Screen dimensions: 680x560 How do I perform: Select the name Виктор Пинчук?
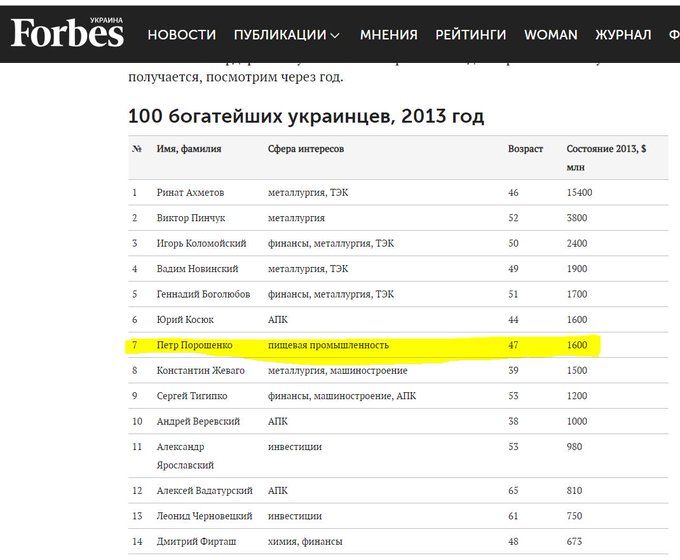pyautogui.click(x=190, y=218)
